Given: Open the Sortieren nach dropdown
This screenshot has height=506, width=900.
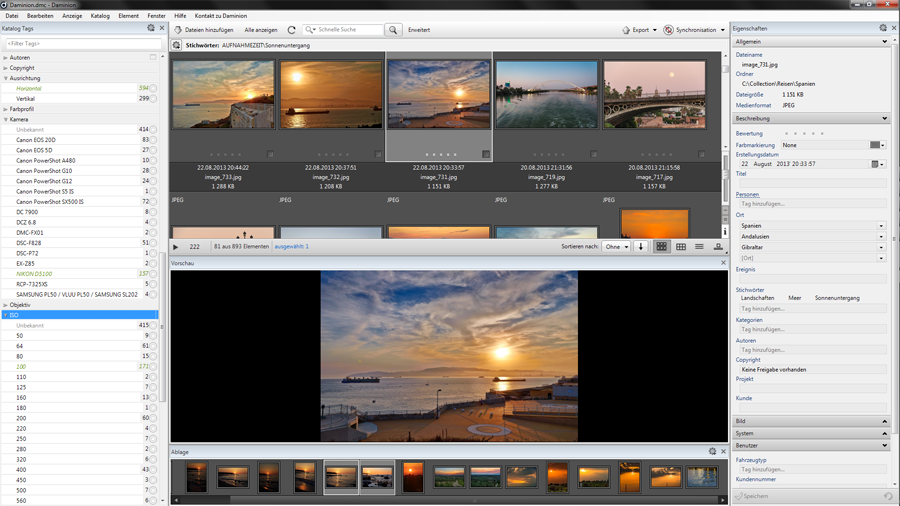Looking at the screenshot, I should [616, 246].
